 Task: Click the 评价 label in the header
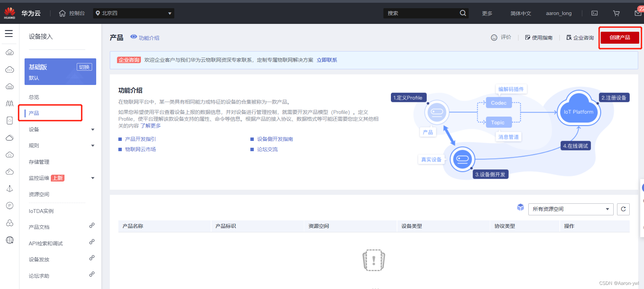pyautogui.click(x=506, y=37)
